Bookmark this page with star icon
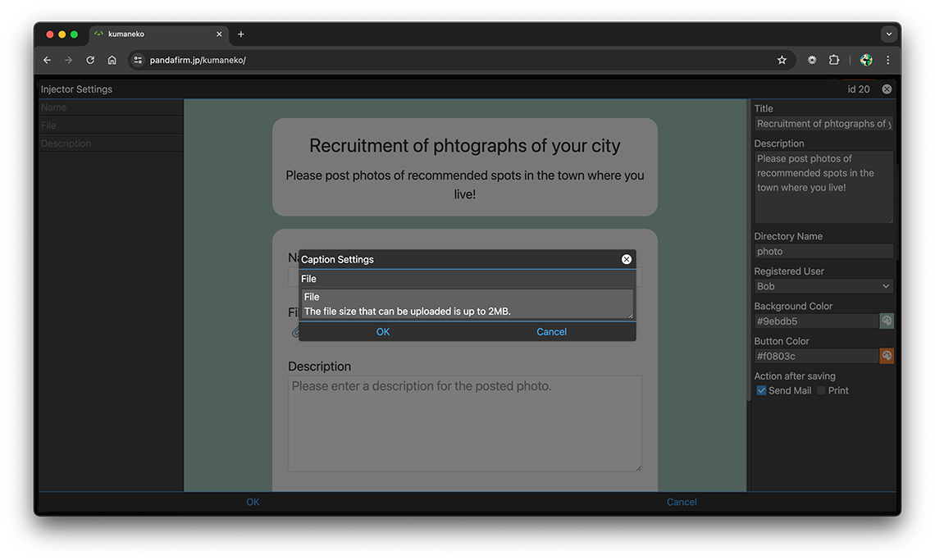Viewport: 935px width, 560px height. pos(782,60)
